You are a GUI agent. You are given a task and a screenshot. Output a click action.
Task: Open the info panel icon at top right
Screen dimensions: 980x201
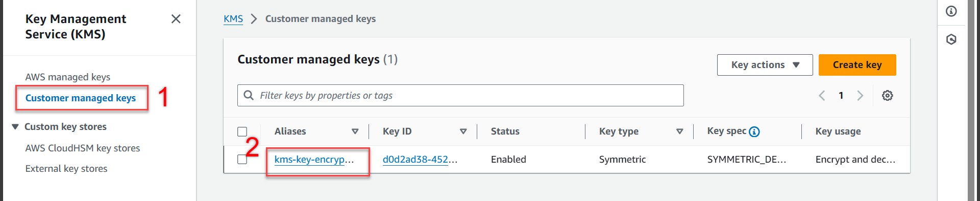[x=951, y=11]
